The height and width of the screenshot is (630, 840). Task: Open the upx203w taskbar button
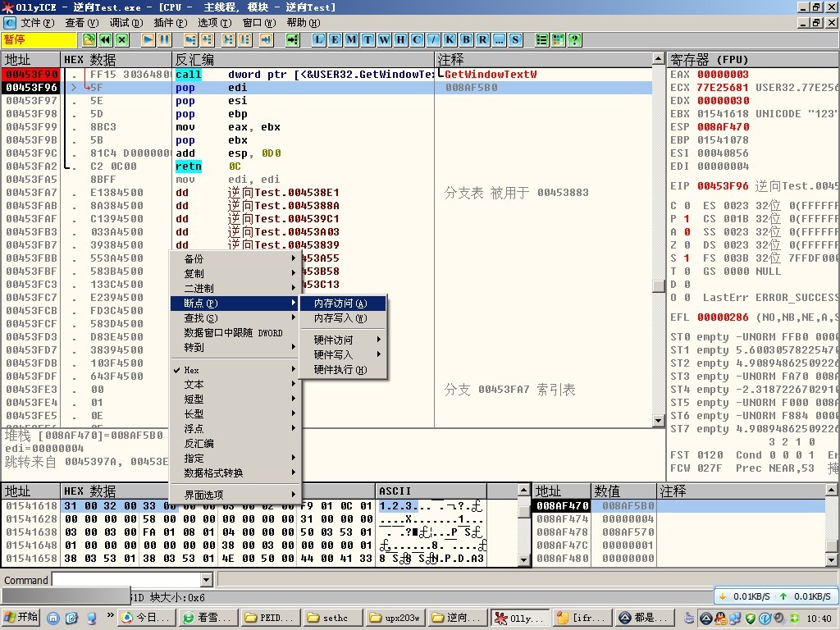coord(395,618)
